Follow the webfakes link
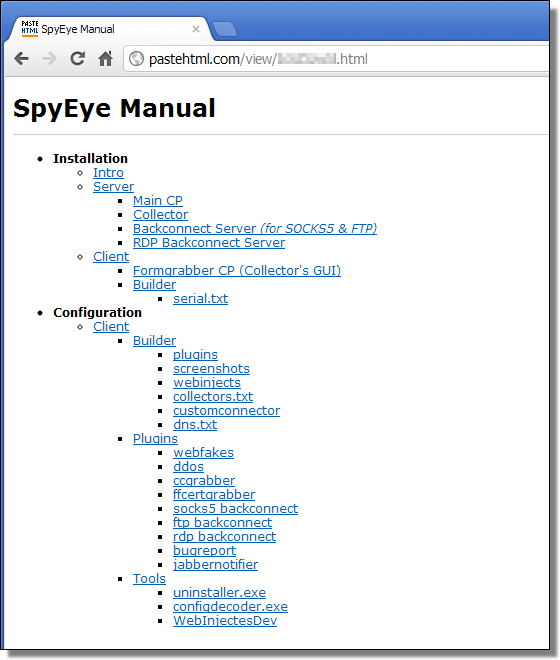Image resolution: width=560 pixels, height=660 pixels. tap(203, 452)
